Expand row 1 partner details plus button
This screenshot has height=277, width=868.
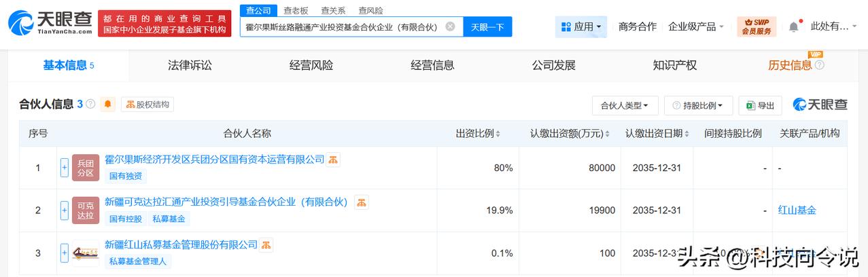click(65, 168)
